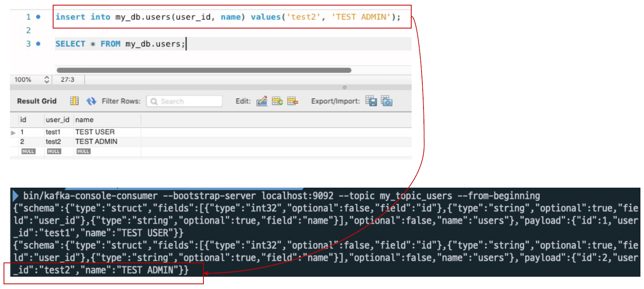The height and width of the screenshot is (289, 644).
Task: Click the 'TEST USER' cell
Action: pos(95,132)
